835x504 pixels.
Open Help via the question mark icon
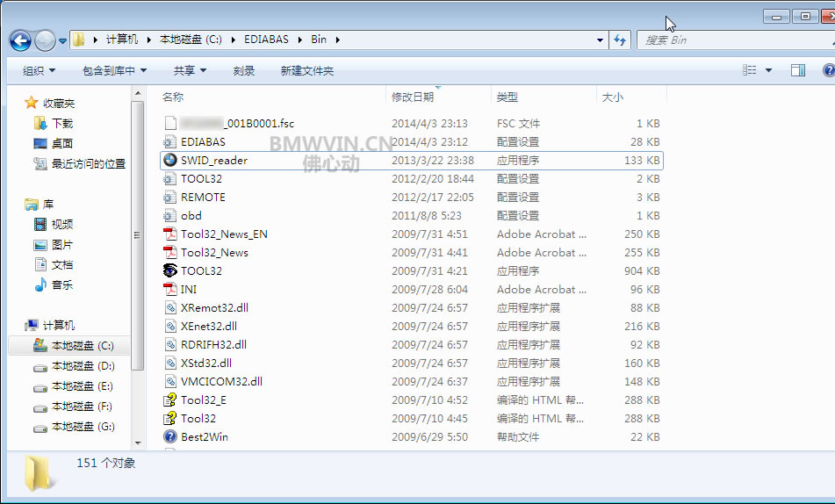click(829, 70)
